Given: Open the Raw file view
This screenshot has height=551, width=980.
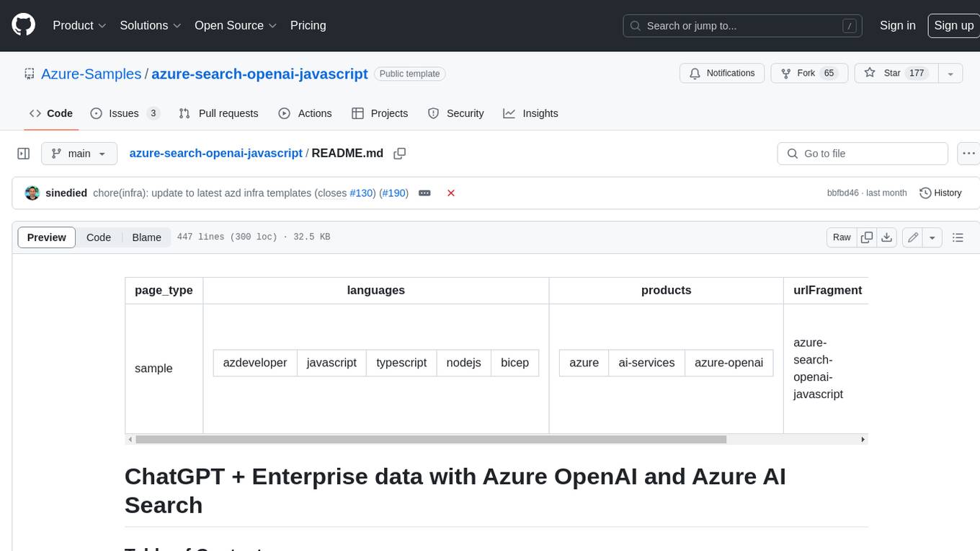Looking at the screenshot, I should [x=842, y=237].
